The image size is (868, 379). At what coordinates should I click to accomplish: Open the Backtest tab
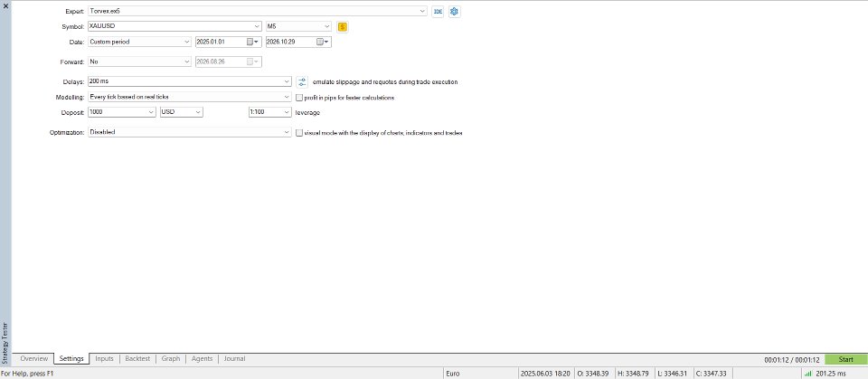click(x=137, y=359)
